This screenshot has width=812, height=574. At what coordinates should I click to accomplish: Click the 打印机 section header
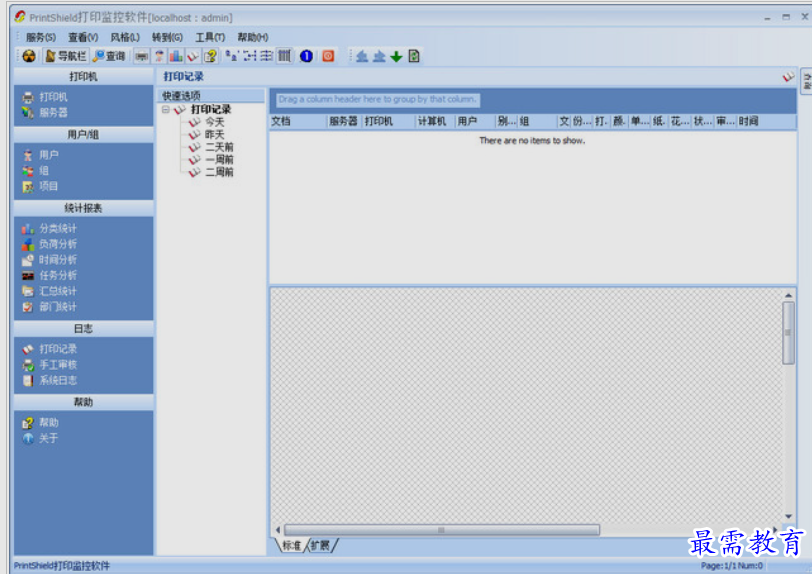point(83,77)
